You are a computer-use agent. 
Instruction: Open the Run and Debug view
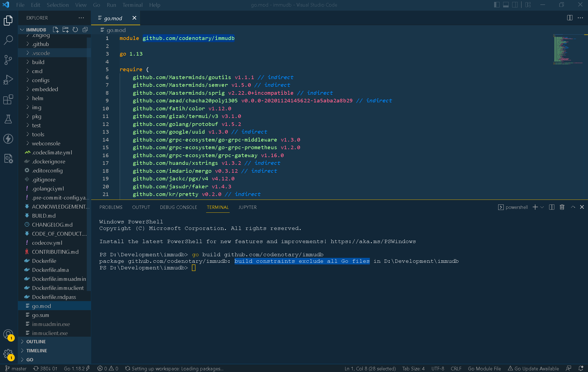point(8,80)
